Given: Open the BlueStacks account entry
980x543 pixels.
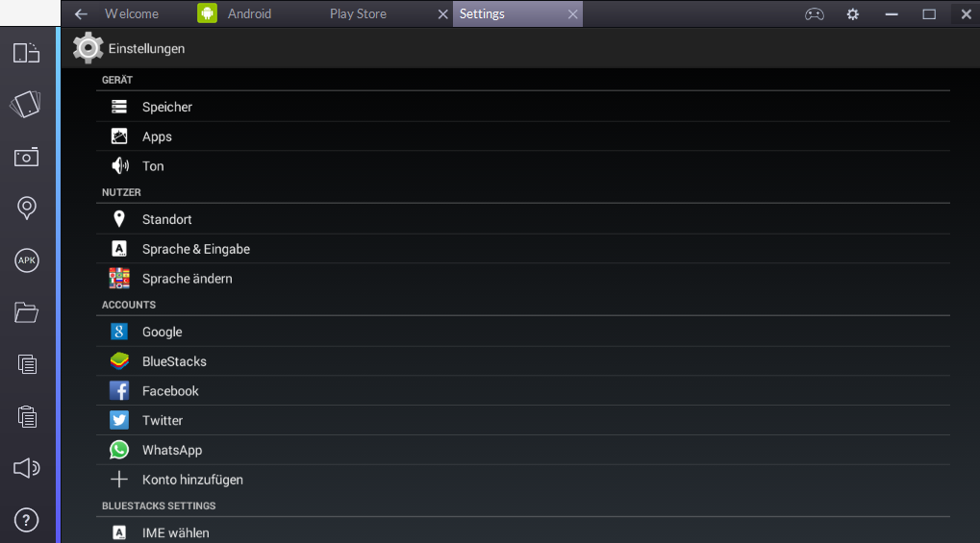Looking at the screenshot, I should [523, 361].
